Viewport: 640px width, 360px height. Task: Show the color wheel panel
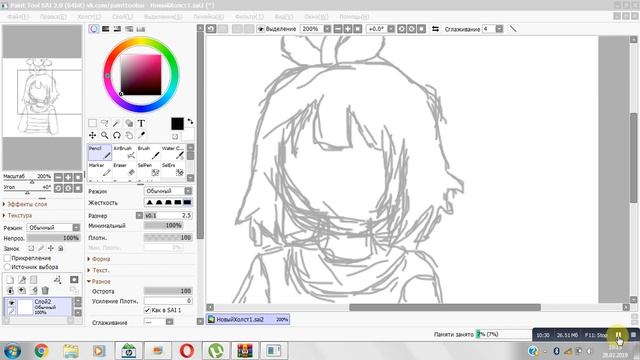coord(94,29)
